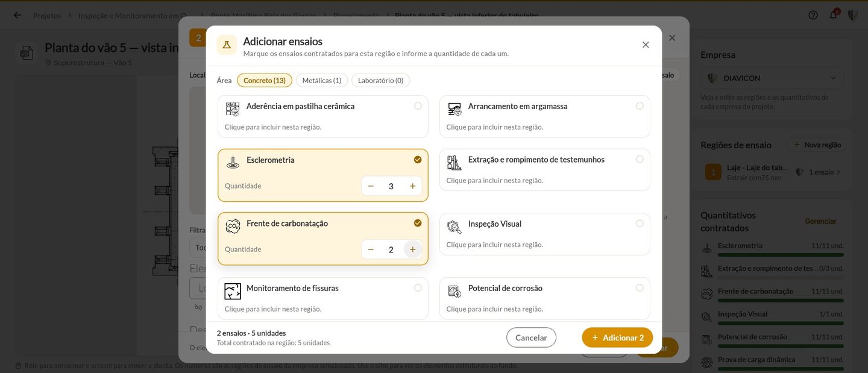The image size is (868, 373).
Task: Select Extração e rompimento de testemunhos radio
Action: coord(640,160)
